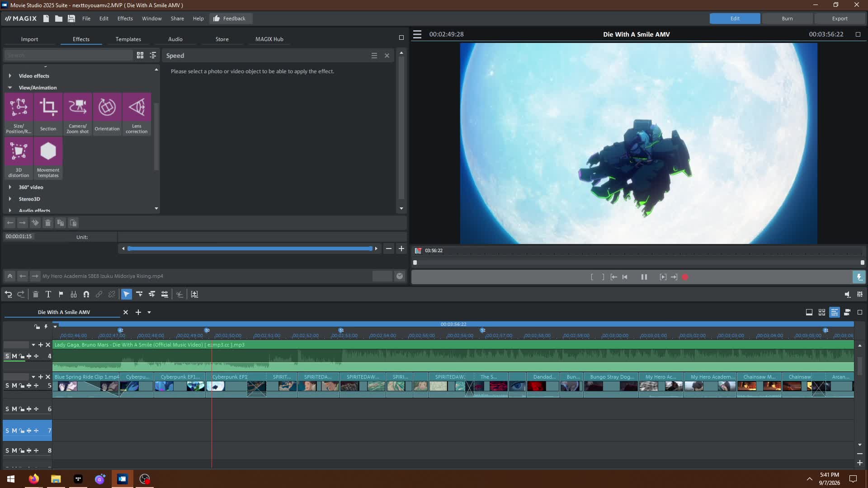
Task: Open the movie tab dropdown arrow
Action: 149,313
